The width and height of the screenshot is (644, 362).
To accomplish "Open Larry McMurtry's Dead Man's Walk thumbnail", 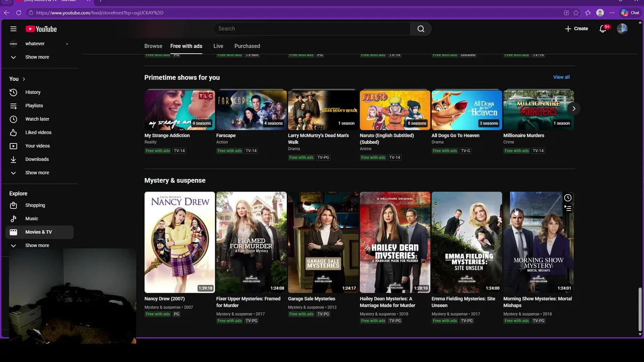I will coord(323,110).
